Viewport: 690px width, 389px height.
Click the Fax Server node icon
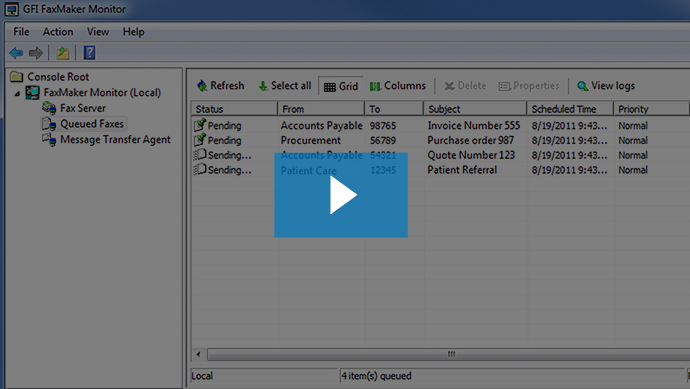point(49,108)
